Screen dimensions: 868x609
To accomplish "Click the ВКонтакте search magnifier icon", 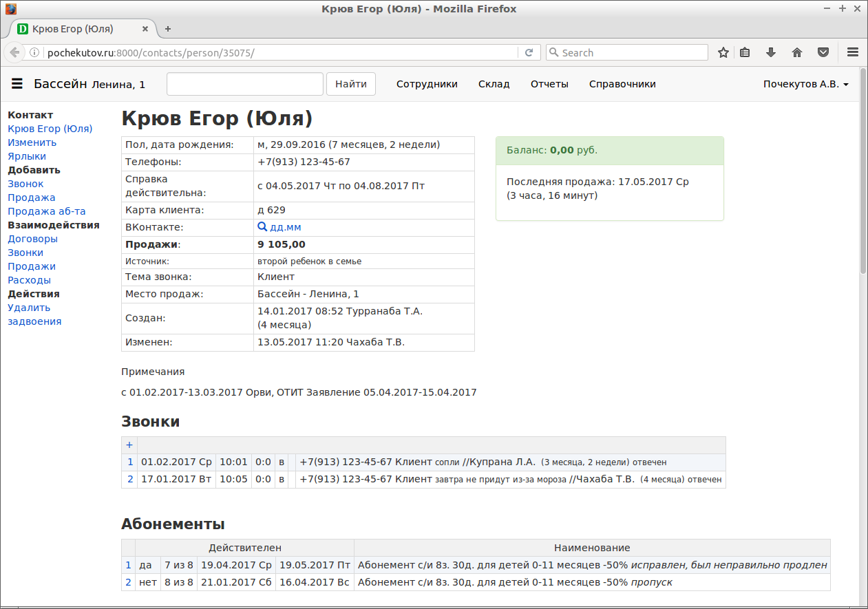I will (x=262, y=226).
